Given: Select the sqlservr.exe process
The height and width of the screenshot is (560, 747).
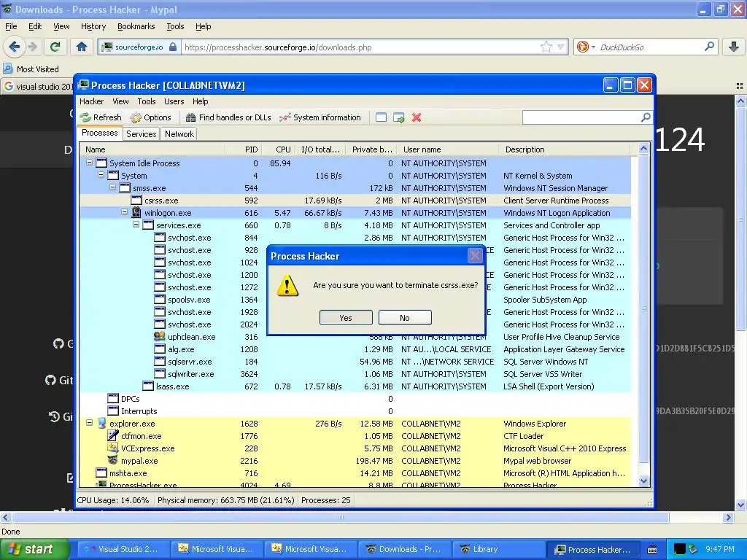Looking at the screenshot, I should click(x=355, y=362).
